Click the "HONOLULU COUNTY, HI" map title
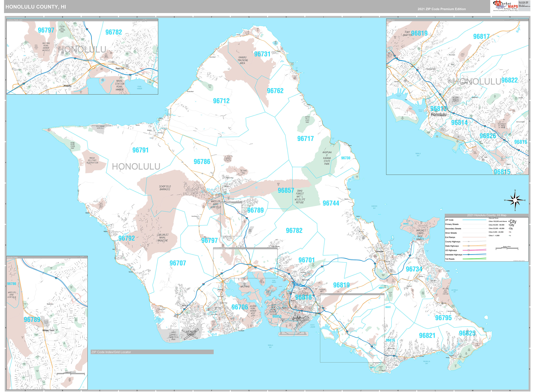This screenshot has height=392, width=533. click(x=36, y=7)
